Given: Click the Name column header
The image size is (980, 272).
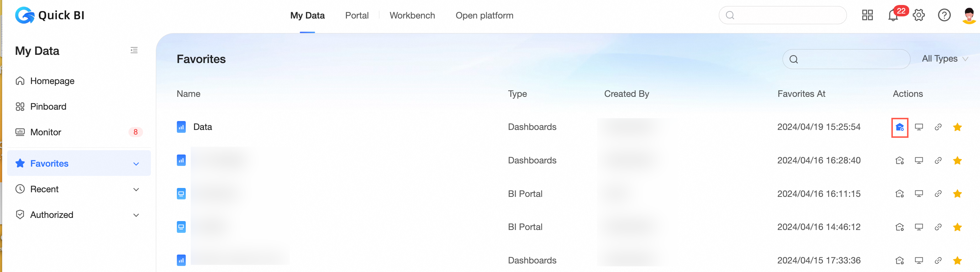Looking at the screenshot, I should pos(188,94).
